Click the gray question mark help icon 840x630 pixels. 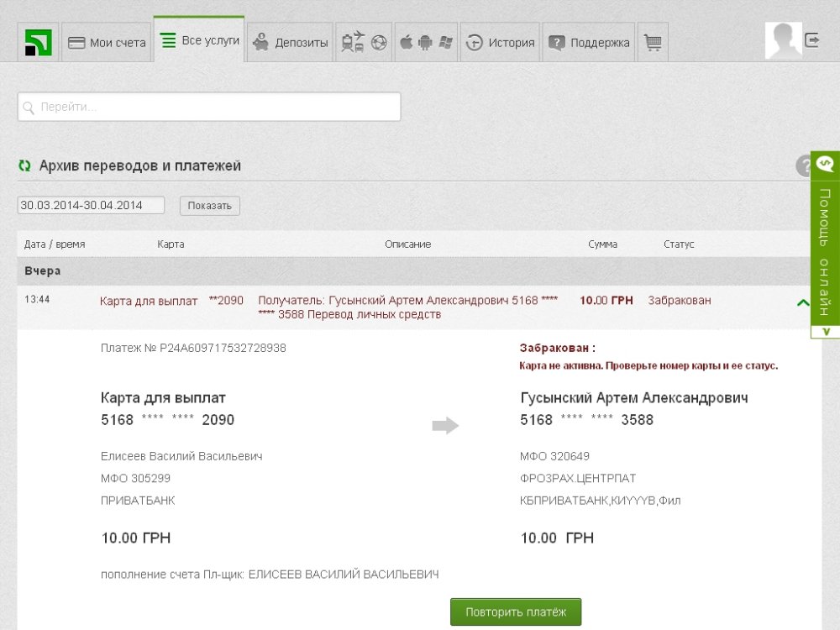coord(804,166)
